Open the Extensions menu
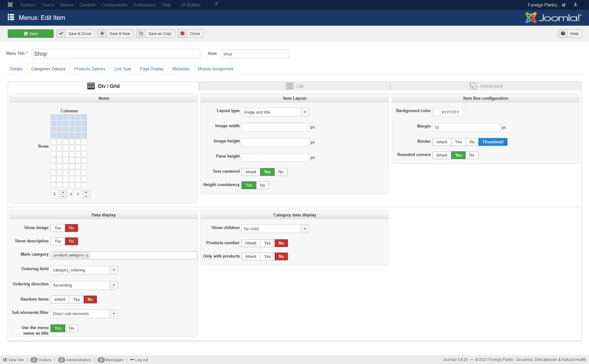The image size is (589, 364). click(x=145, y=5)
